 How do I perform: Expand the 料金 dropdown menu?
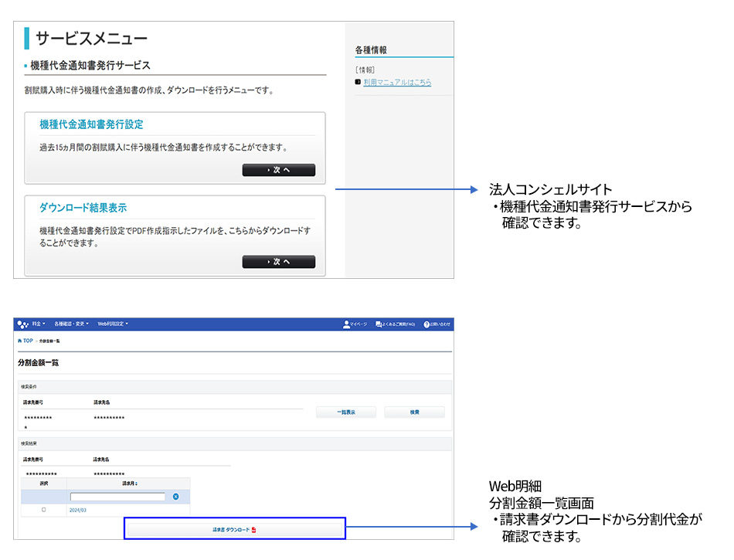[x=39, y=324]
